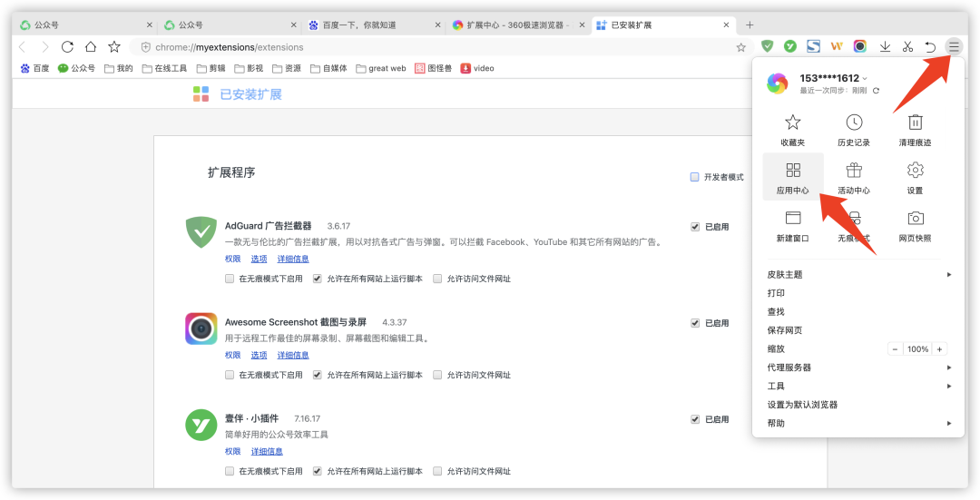Open a new tab with plus button

coord(750,25)
